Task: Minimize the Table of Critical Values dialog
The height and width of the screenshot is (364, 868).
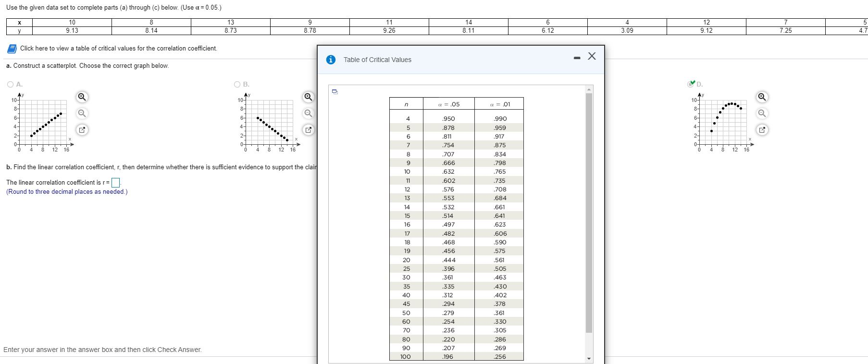Action: [576, 58]
